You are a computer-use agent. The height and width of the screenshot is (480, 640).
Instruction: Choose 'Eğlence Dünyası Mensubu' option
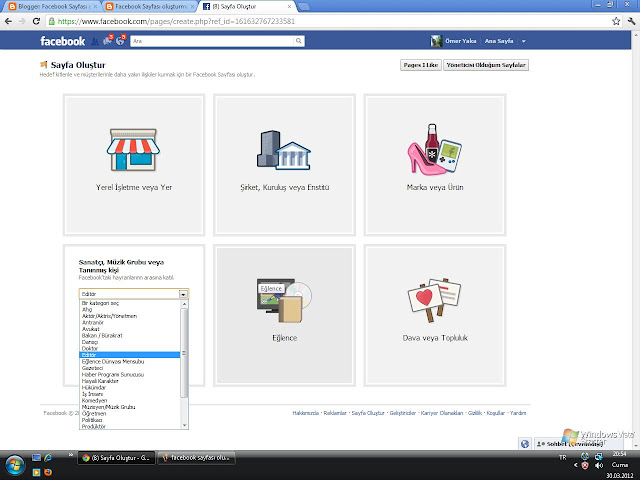click(x=129, y=362)
